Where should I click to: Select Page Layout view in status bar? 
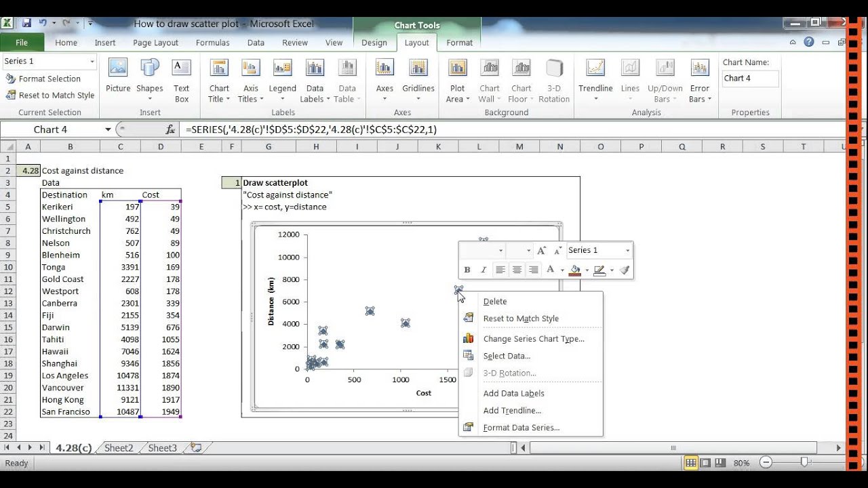coord(705,463)
